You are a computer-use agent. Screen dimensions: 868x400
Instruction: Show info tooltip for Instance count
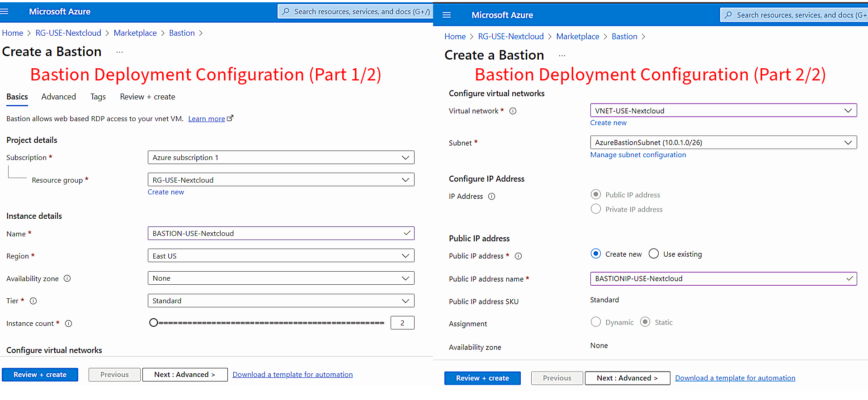pyautogui.click(x=69, y=324)
